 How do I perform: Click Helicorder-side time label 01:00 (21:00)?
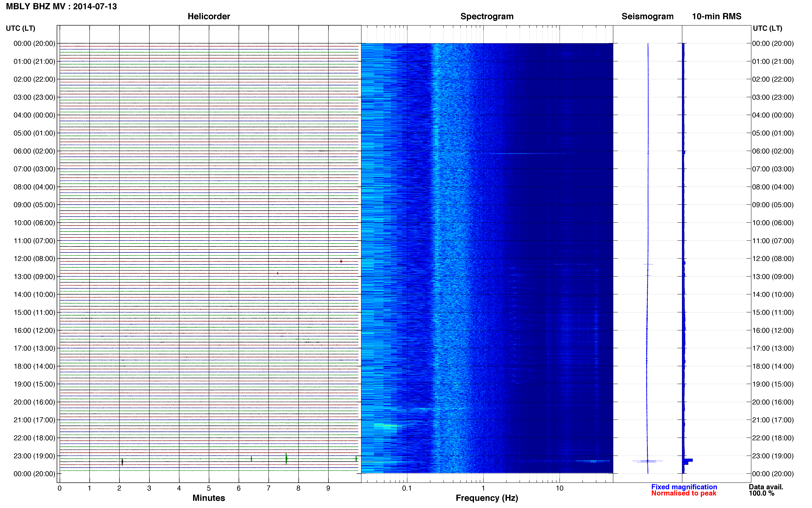(x=34, y=62)
